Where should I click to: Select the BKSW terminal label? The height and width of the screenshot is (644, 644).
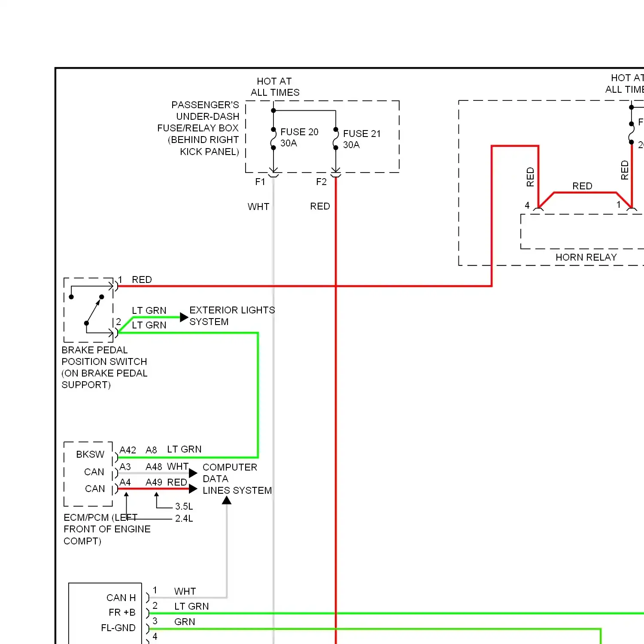[x=90, y=454]
